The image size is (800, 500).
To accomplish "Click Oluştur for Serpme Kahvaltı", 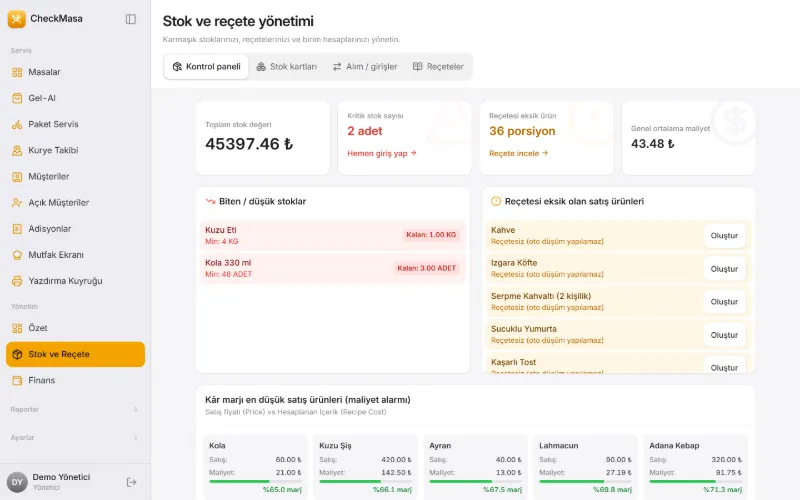I will [x=724, y=302].
